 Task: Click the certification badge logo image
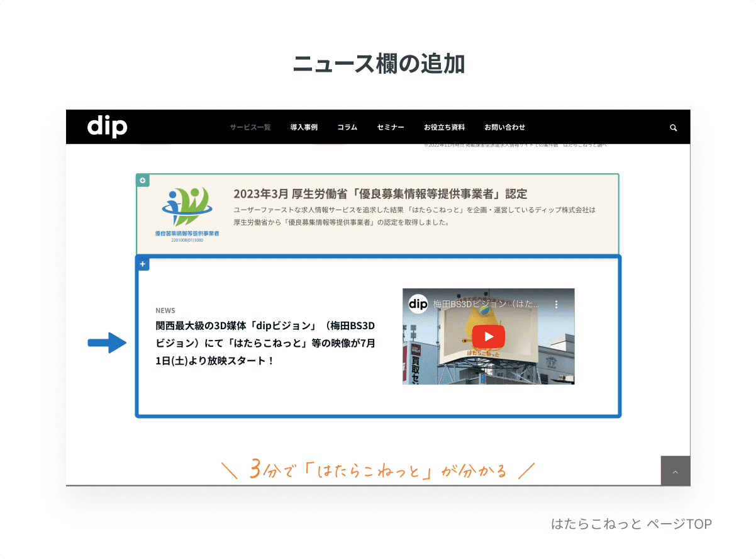click(187, 215)
